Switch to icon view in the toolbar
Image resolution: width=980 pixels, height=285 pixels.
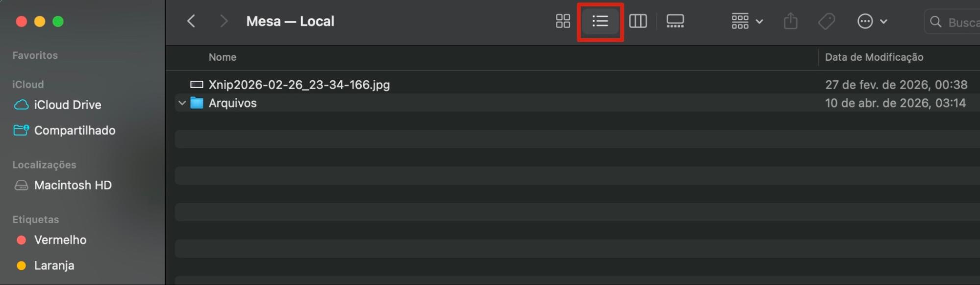coord(562,21)
